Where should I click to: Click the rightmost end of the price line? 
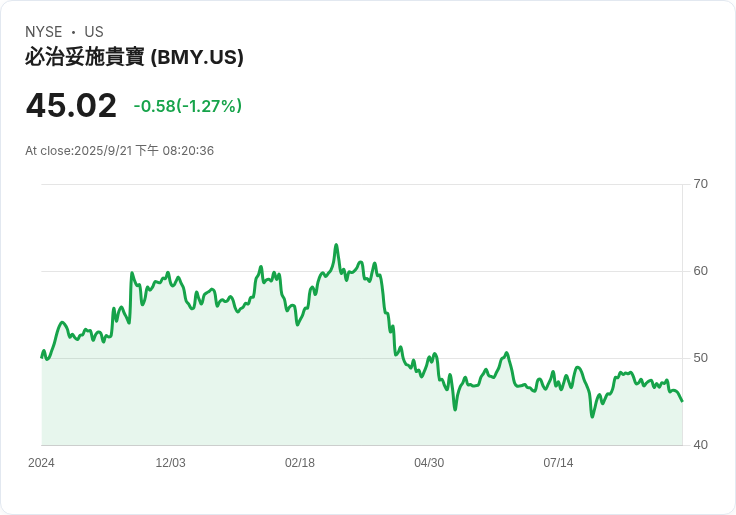pyautogui.click(x=682, y=401)
